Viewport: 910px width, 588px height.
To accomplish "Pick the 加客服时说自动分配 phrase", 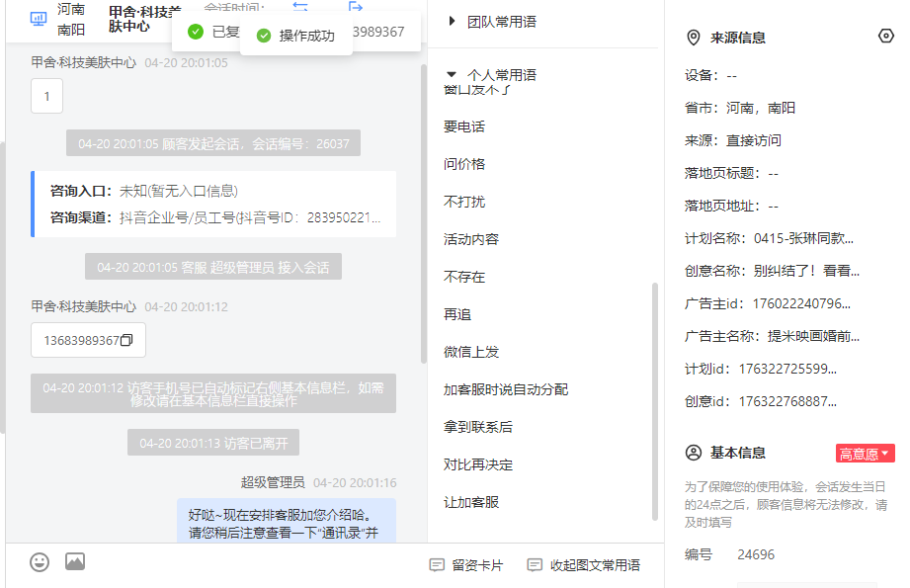I will pos(506,389).
